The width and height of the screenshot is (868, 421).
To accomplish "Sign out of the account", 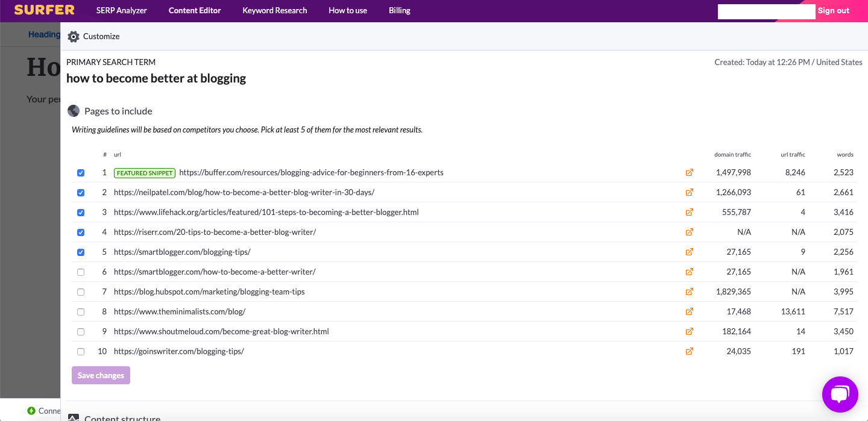I will click(x=833, y=10).
